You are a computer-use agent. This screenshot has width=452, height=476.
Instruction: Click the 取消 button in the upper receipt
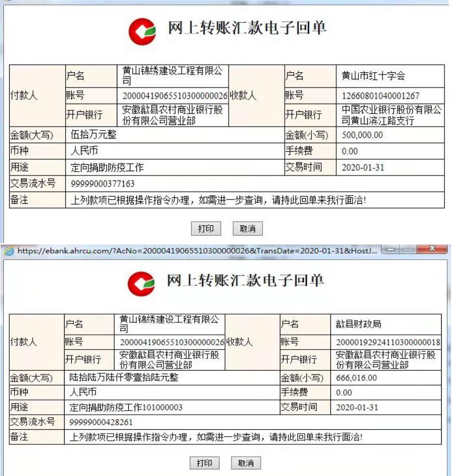tap(247, 229)
